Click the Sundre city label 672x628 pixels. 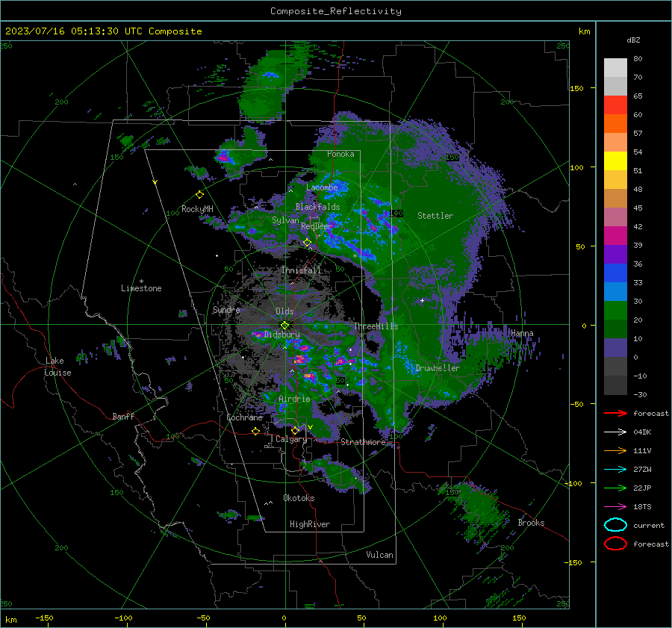(226, 309)
